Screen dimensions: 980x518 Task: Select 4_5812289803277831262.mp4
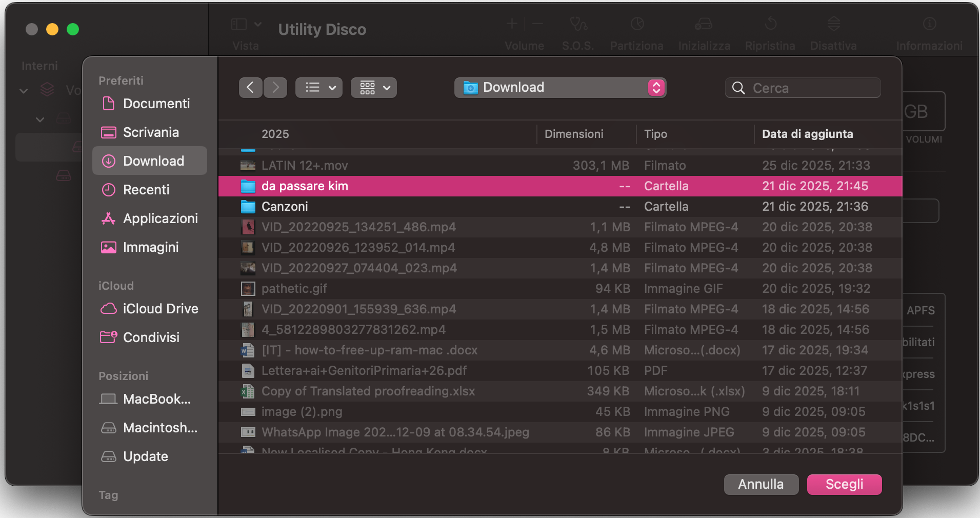tap(560, 330)
